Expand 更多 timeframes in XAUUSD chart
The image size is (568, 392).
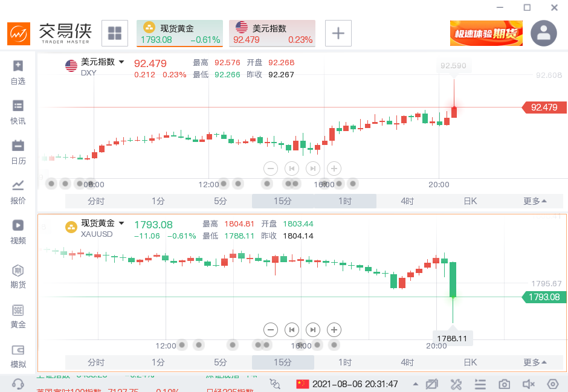point(534,362)
